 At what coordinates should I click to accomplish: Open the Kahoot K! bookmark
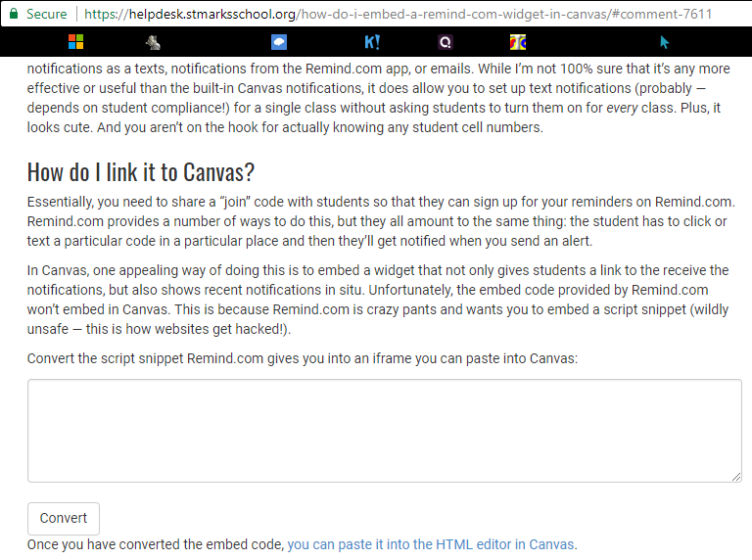coord(372,42)
